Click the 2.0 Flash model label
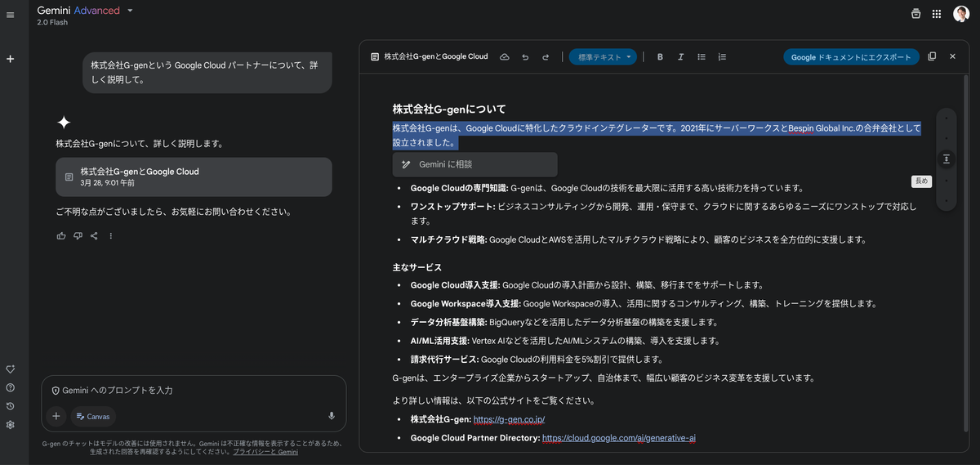Screen dimensions: 980x465 coord(51,22)
